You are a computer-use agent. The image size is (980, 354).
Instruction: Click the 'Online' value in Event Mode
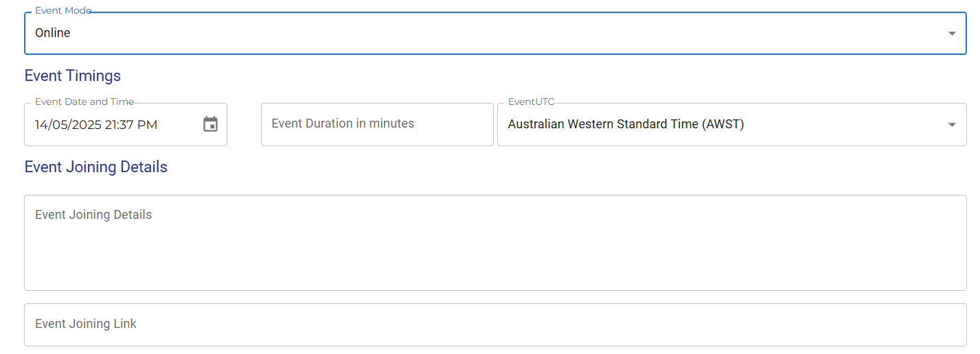(53, 33)
